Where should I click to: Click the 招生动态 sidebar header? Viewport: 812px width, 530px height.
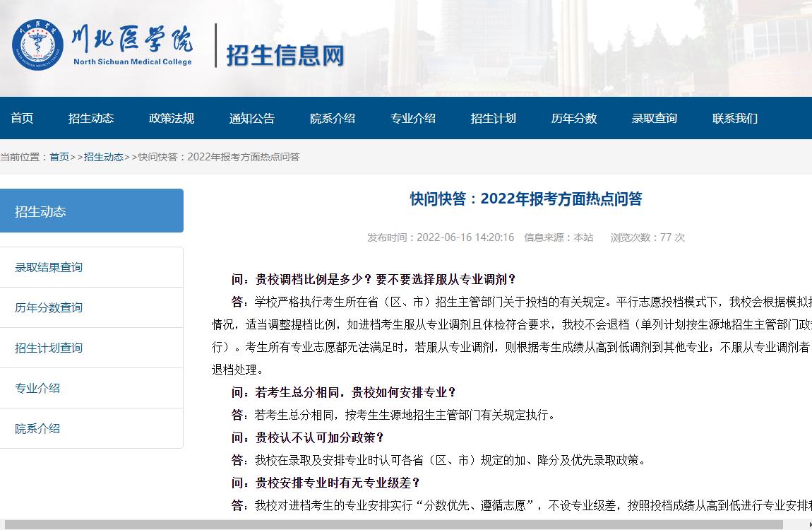pos(92,211)
